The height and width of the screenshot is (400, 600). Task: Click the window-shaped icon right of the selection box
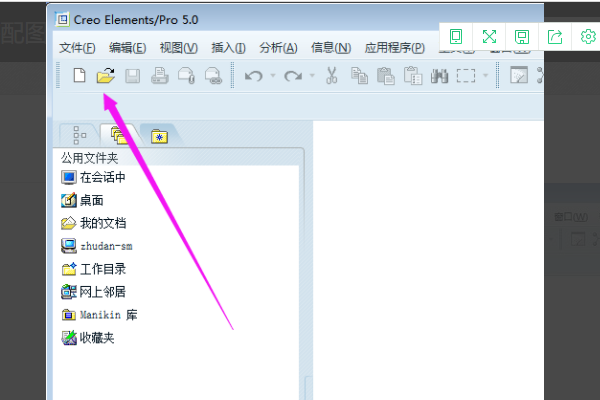pyautogui.click(x=519, y=75)
